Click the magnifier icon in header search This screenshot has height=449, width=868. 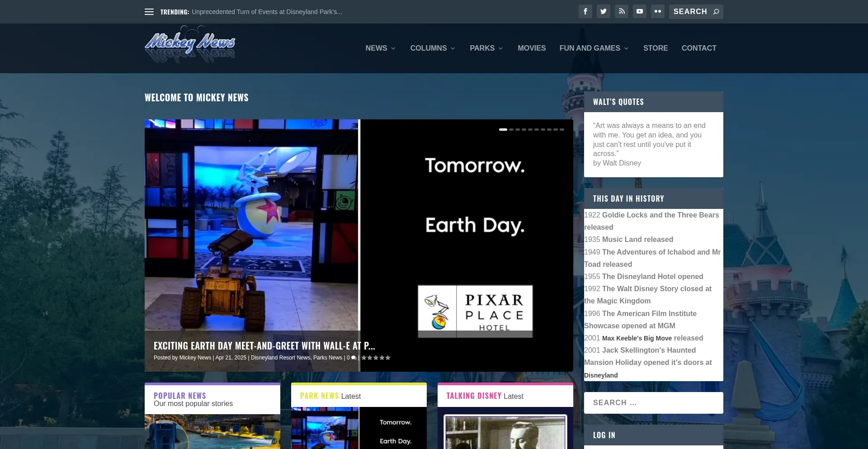click(x=716, y=12)
